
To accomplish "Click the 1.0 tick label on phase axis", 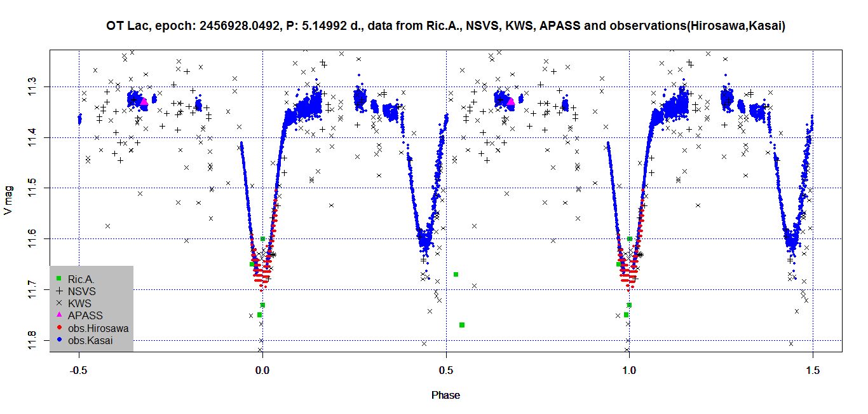I will [x=629, y=369].
